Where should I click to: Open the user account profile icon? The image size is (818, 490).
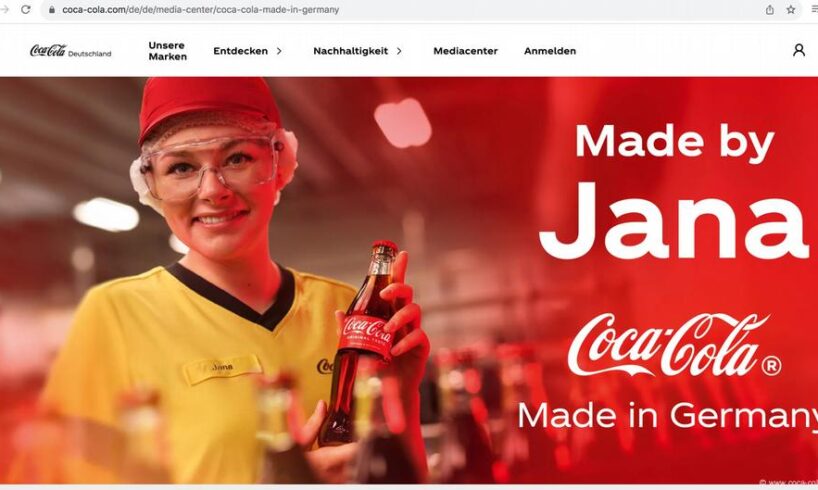coord(799,50)
